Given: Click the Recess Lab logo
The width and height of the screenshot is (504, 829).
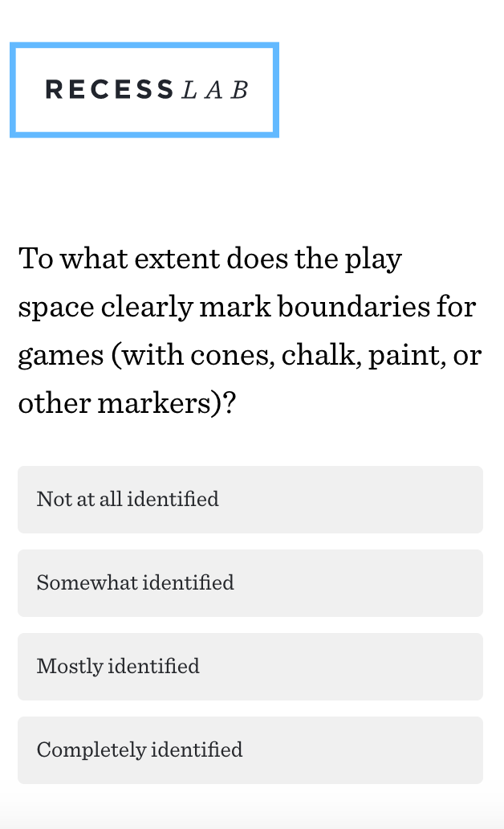Looking at the screenshot, I should [144, 90].
